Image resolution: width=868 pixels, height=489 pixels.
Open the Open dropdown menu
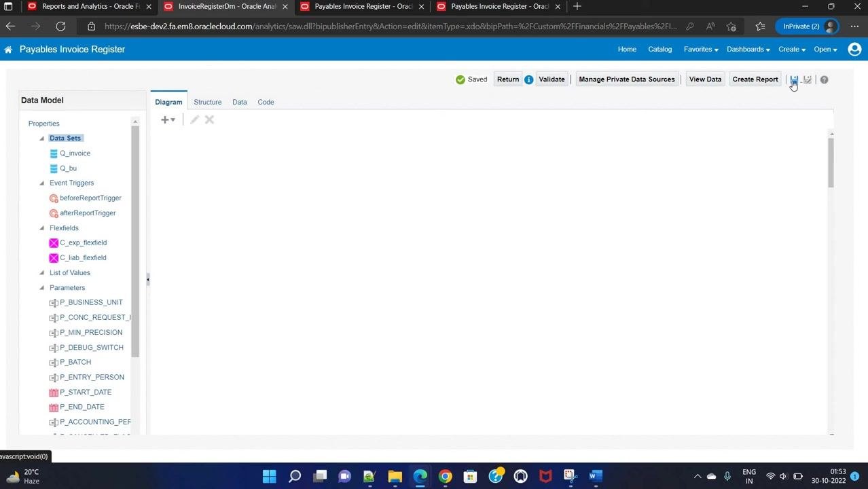pyautogui.click(x=825, y=50)
